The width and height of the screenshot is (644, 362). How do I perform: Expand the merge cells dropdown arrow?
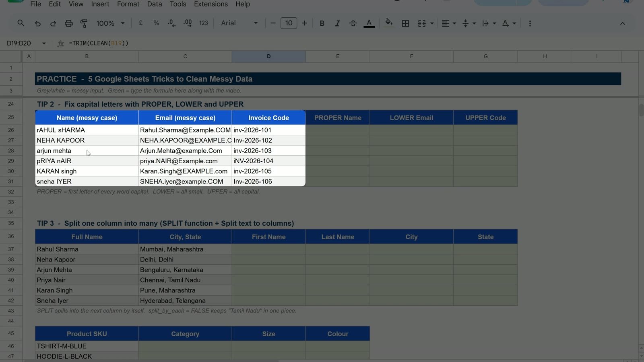click(x=432, y=23)
